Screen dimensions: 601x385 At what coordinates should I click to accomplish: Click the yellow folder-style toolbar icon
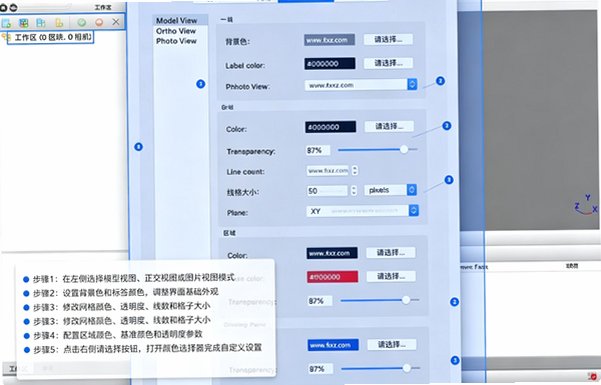59,23
